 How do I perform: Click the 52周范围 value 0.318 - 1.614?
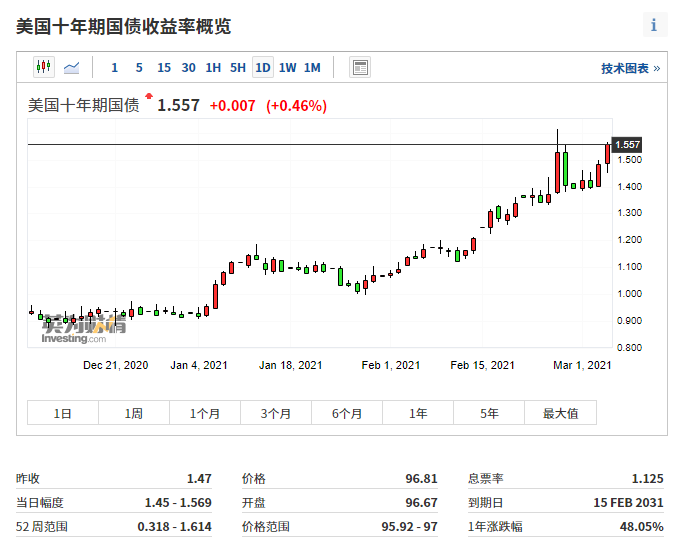point(175,526)
